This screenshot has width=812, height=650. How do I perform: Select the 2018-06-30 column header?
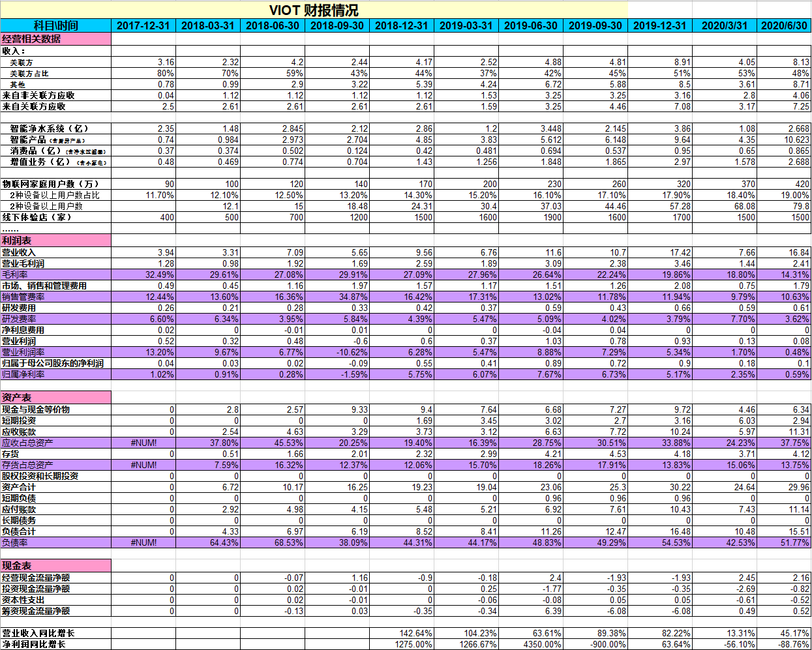[273, 25]
